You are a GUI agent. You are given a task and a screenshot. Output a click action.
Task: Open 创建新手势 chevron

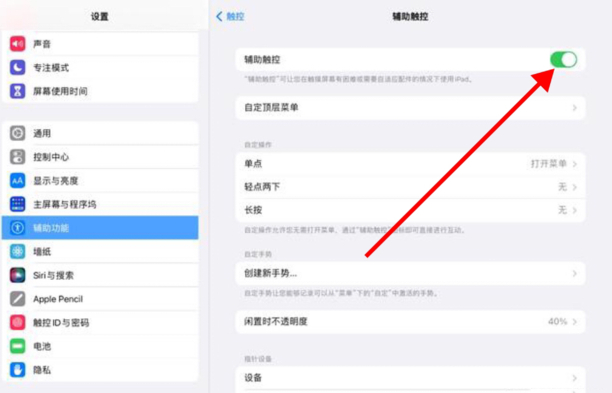(x=575, y=274)
